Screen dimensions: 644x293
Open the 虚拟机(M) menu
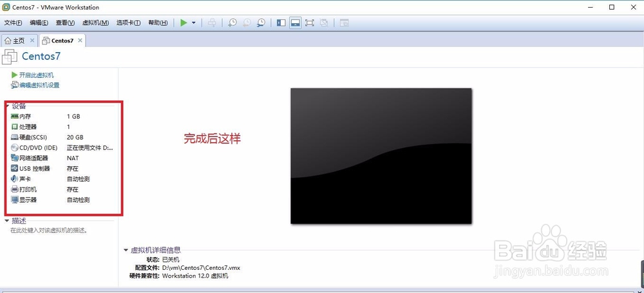pyautogui.click(x=96, y=23)
